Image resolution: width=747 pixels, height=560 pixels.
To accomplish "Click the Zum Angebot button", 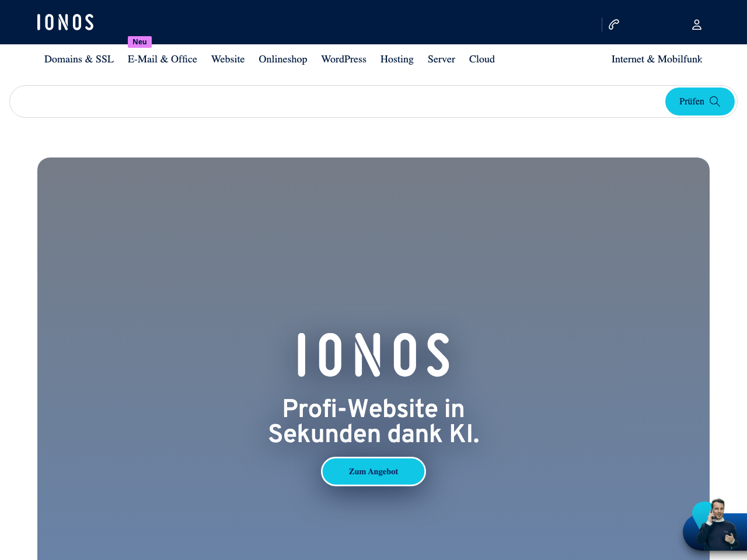I will pos(373,471).
